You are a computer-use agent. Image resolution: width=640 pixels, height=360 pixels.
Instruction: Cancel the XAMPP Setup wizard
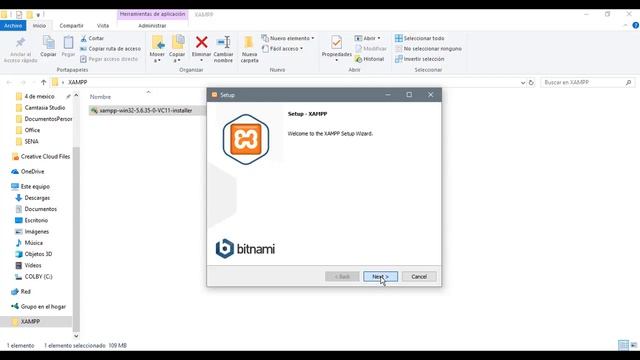(419, 276)
